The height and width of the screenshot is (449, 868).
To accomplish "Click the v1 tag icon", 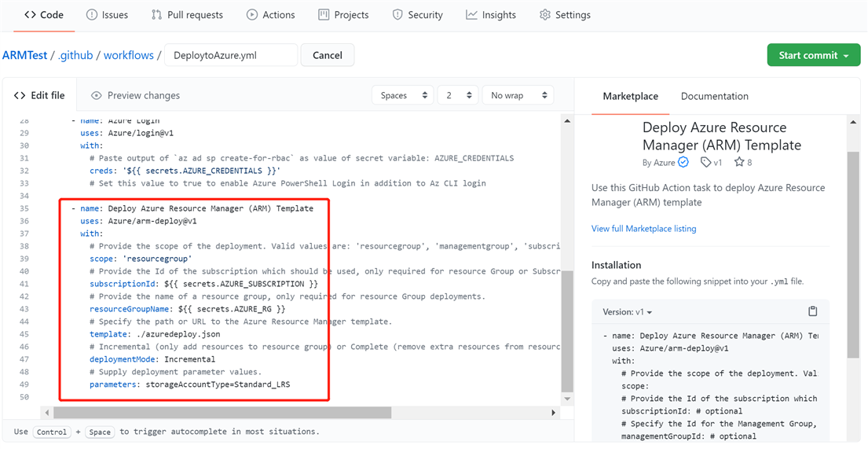I will pos(705,163).
